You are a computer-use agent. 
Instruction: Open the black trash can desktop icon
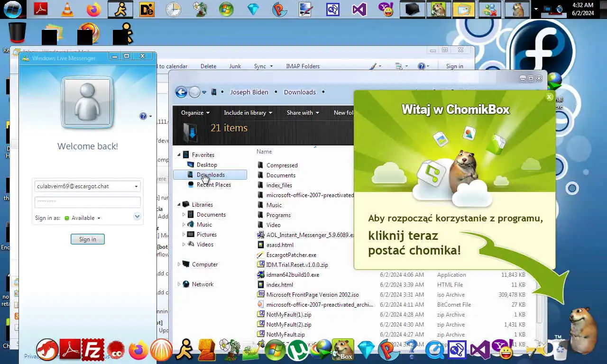pyautogui.click(x=18, y=34)
